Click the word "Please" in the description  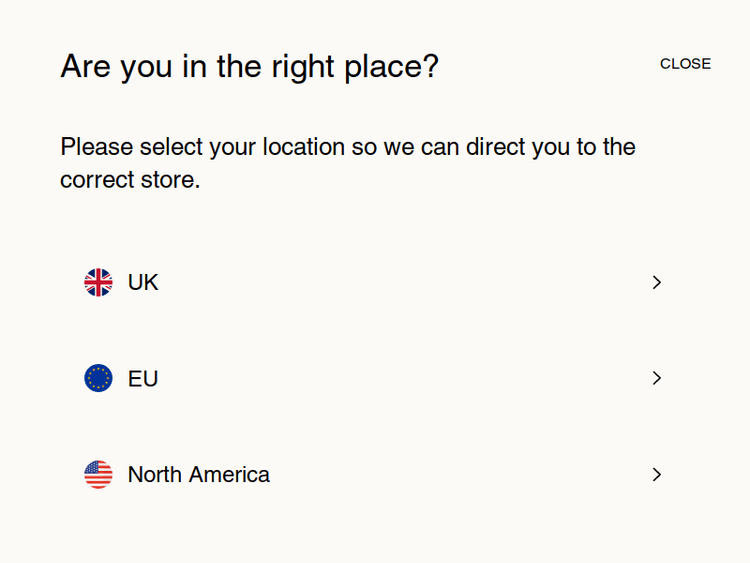(x=96, y=147)
